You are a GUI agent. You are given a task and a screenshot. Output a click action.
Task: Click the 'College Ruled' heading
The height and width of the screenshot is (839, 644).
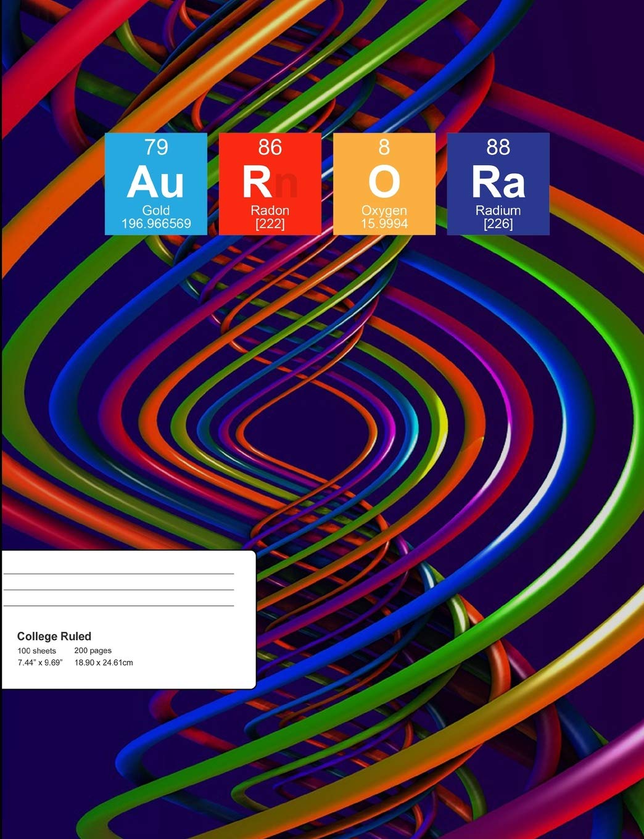click(54, 637)
